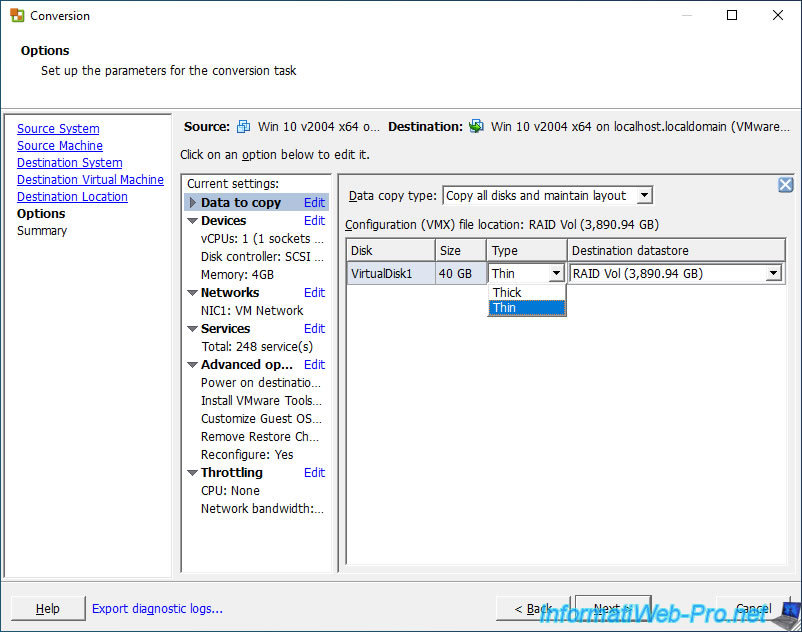Click the Destination datastore column header
The width and height of the screenshot is (802, 632).
676,251
